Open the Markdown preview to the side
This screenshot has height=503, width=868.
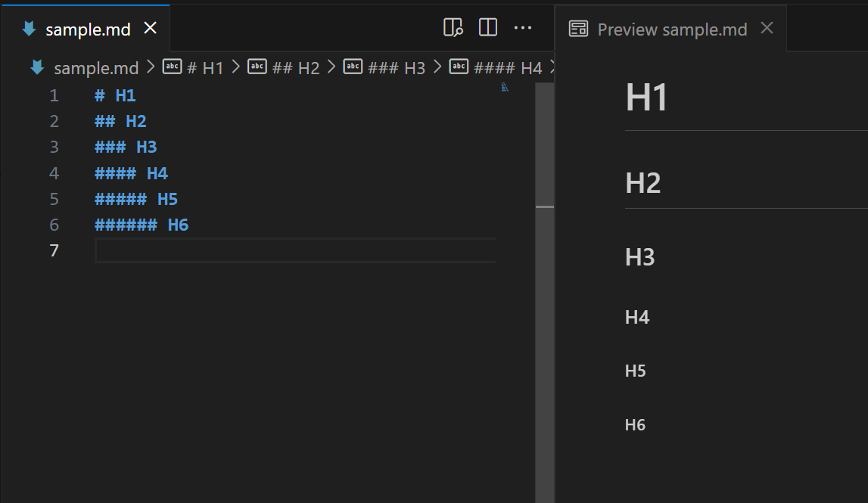453,27
